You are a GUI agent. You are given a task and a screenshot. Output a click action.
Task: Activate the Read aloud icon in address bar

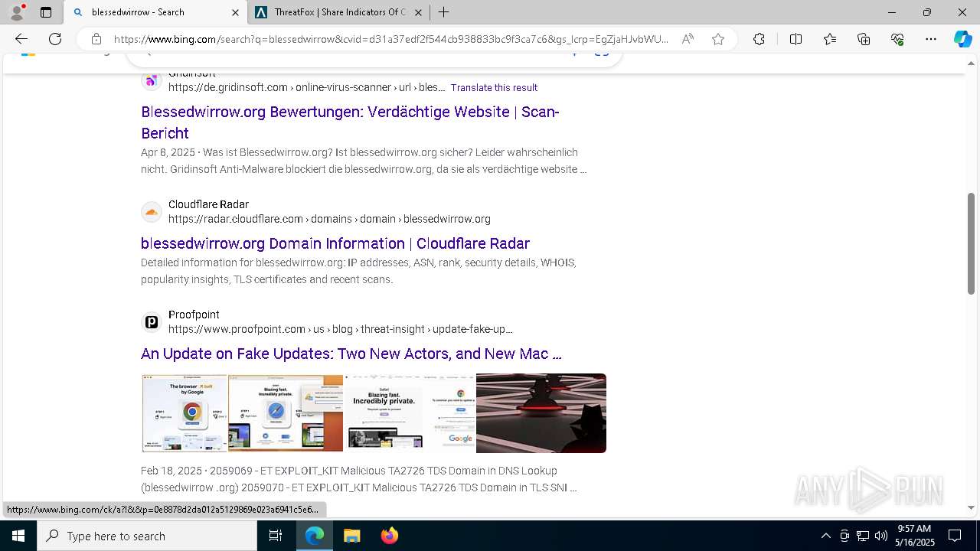(688, 39)
